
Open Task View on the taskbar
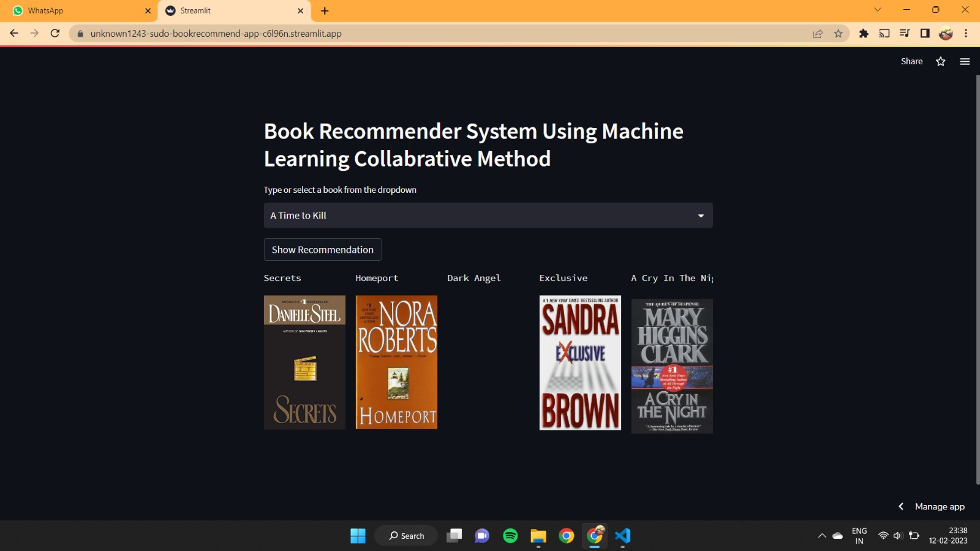pos(454,536)
